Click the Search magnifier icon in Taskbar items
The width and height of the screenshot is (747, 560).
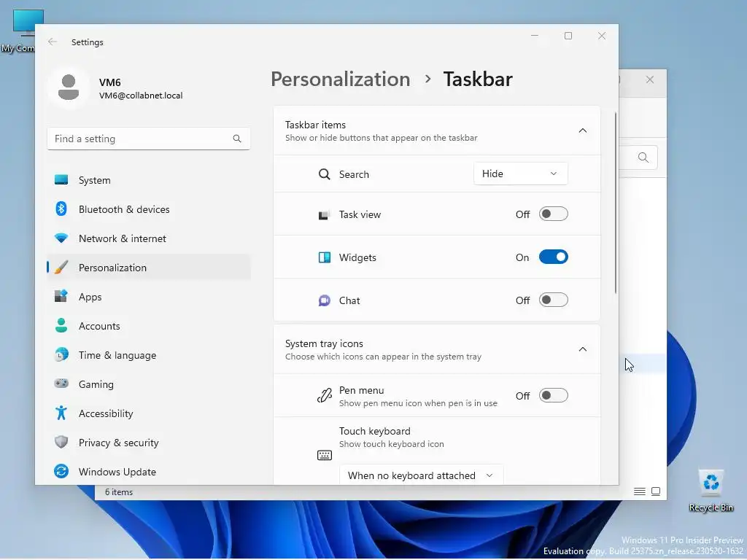324,174
